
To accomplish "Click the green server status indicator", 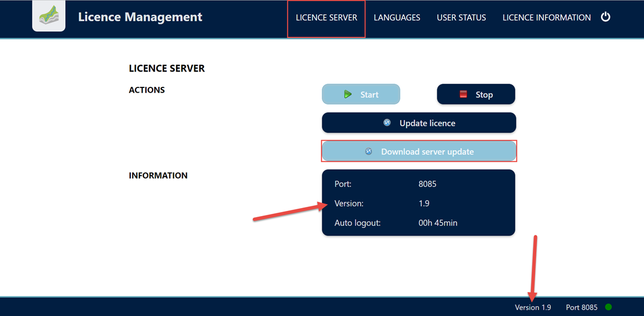I will pyautogui.click(x=609, y=307).
